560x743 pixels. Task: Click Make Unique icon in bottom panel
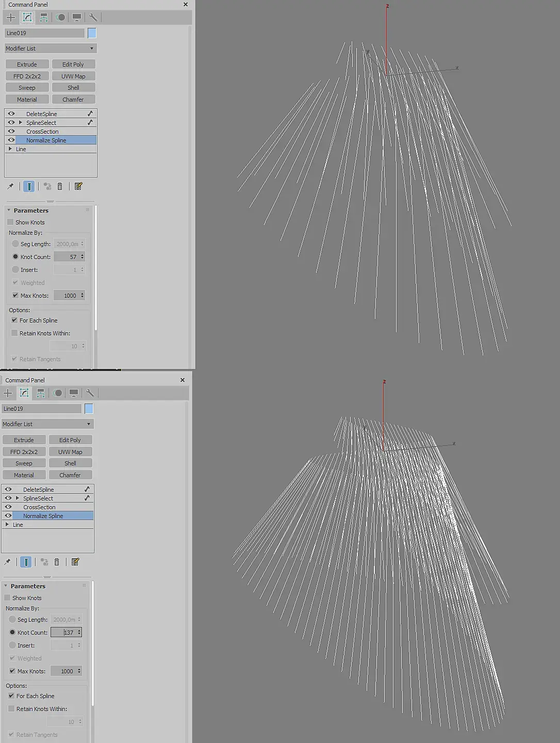tap(44, 562)
